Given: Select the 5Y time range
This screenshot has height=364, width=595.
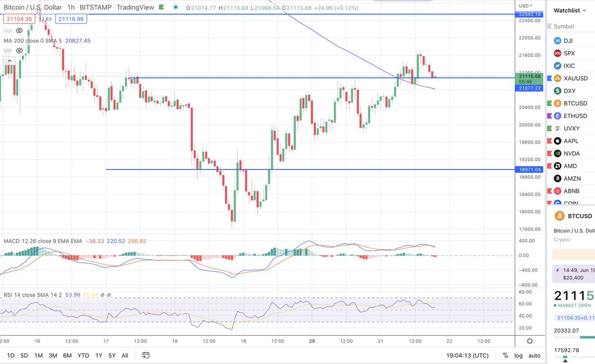Looking at the screenshot, I should tap(112, 355).
